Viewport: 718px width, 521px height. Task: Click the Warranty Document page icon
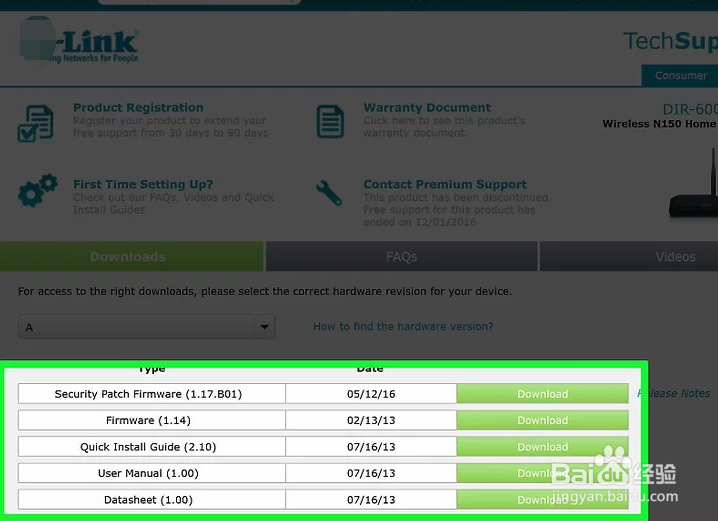point(330,121)
